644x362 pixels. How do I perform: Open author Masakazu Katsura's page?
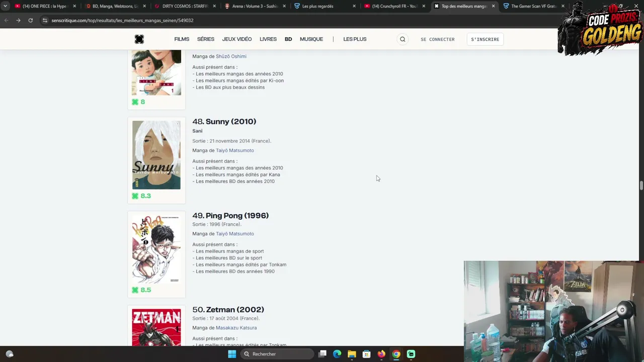[236, 328]
